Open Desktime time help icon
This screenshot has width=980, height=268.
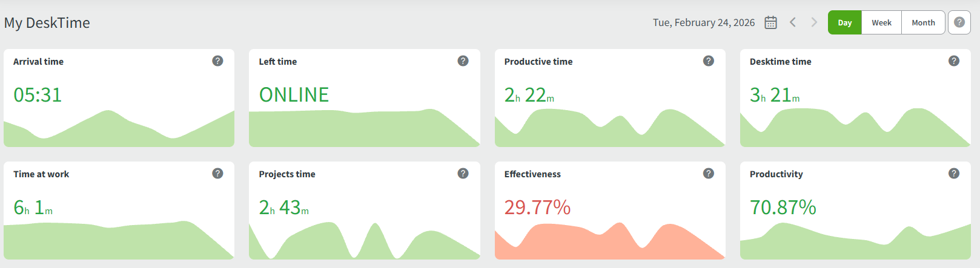[x=954, y=61]
